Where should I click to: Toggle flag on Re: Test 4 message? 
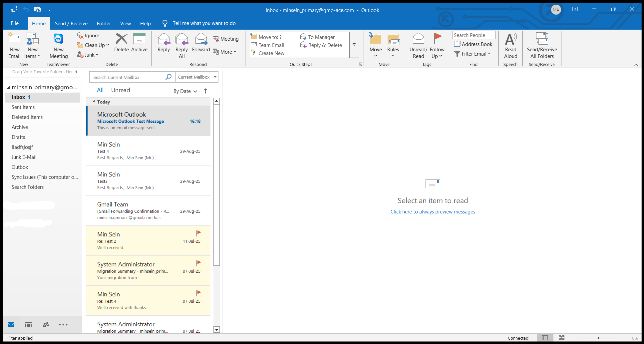pos(198,293)
